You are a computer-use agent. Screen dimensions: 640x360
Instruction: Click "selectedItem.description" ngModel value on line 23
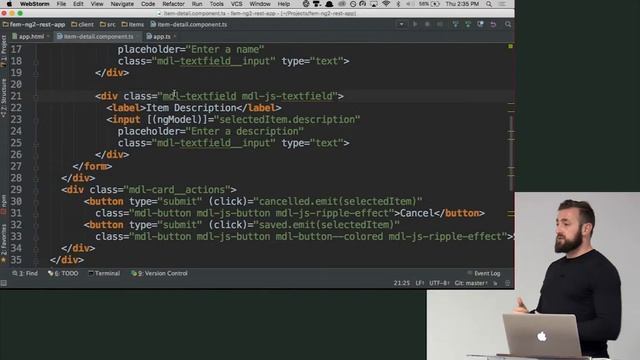[287, 120]
